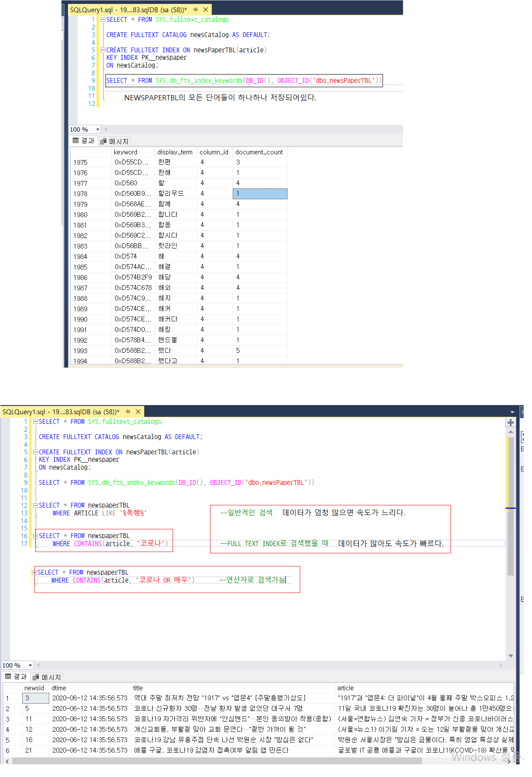Click the article column header

click(x=424, y=688)
